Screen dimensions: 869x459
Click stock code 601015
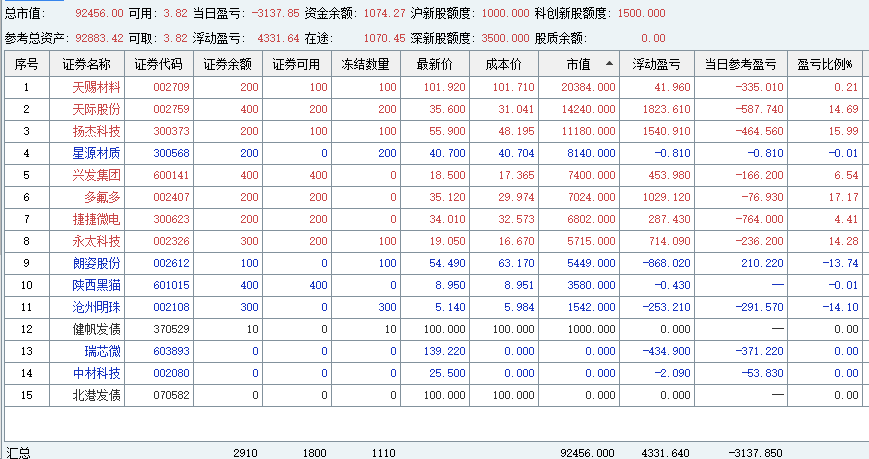pyautogui.click(x=171, y=285)
